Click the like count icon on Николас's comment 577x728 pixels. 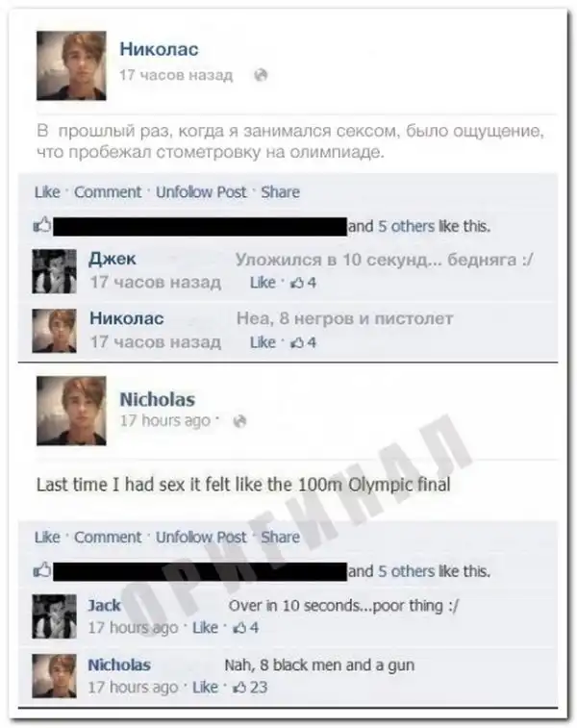(x=297, y=342)
